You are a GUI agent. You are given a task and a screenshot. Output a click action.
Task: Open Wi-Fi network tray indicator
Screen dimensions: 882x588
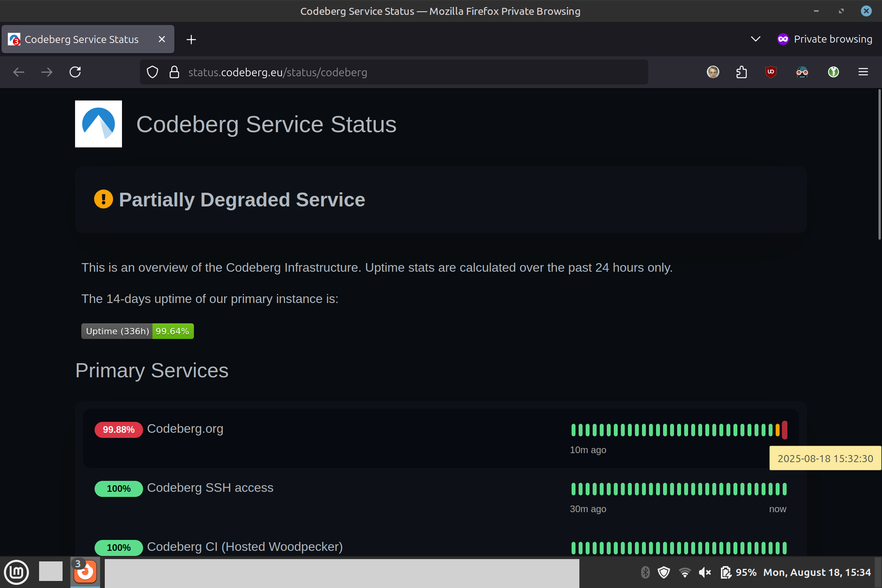[685, 572]
